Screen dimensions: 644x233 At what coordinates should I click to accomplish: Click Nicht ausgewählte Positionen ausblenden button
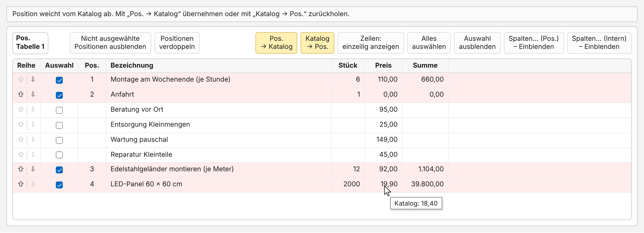110,43
